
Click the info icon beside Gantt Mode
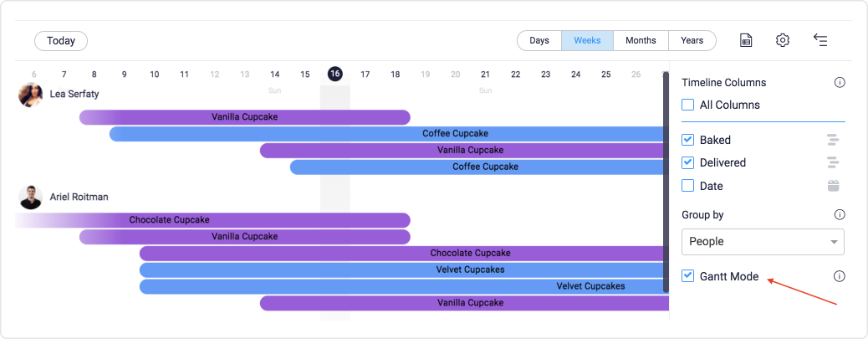tap(840, 276)
